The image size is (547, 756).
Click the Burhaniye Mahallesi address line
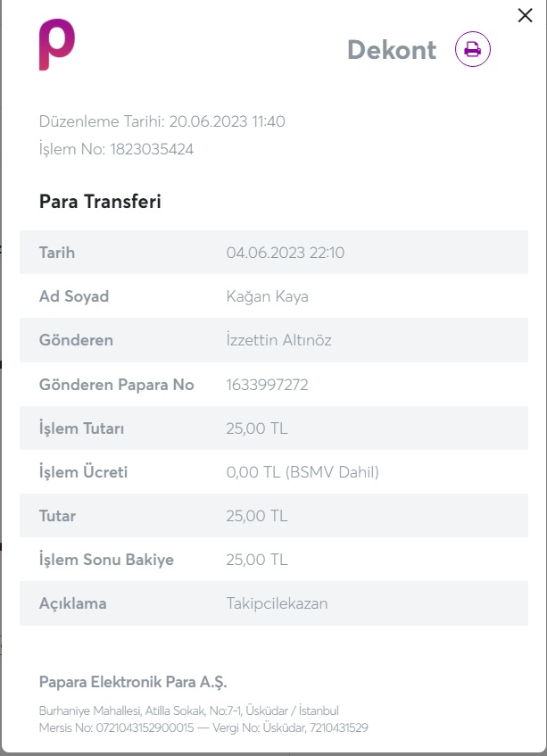[189, 710]
